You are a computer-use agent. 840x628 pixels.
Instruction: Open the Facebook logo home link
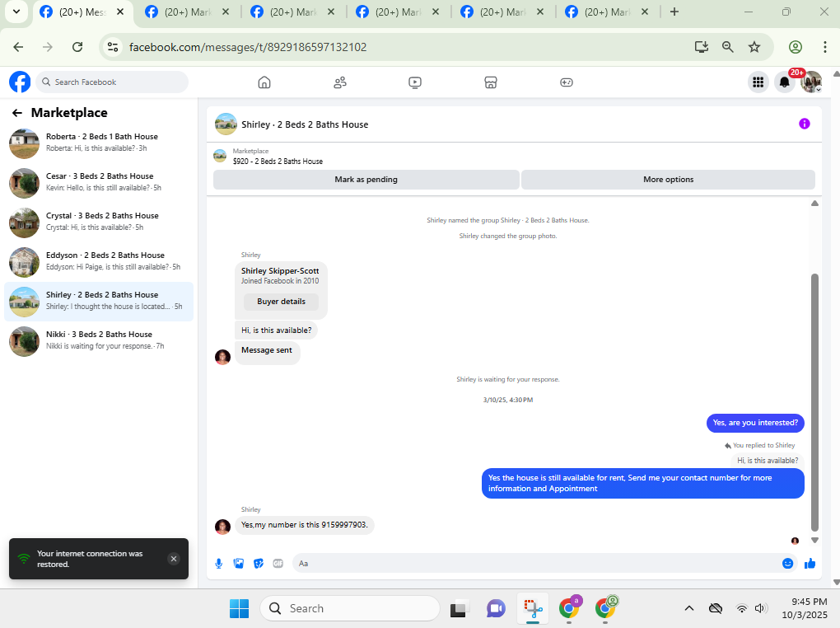(20, 82)
